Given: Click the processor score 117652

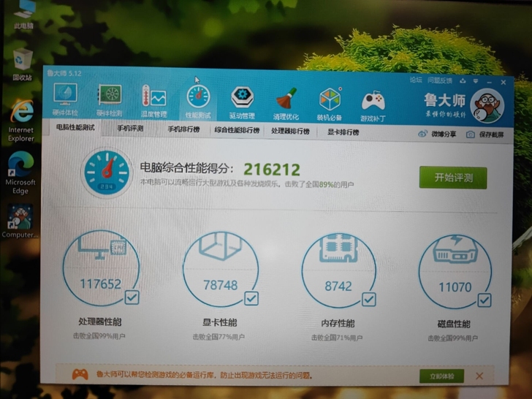Looking at the screenshot, I should point(101,284).
